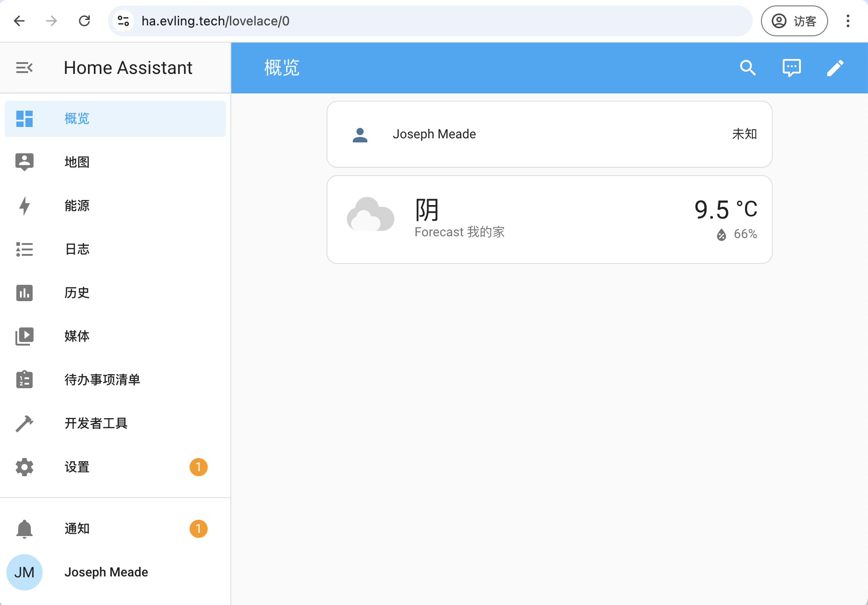
Task: Click the Notifications bell icon
Action: click(x=24, y=529)
